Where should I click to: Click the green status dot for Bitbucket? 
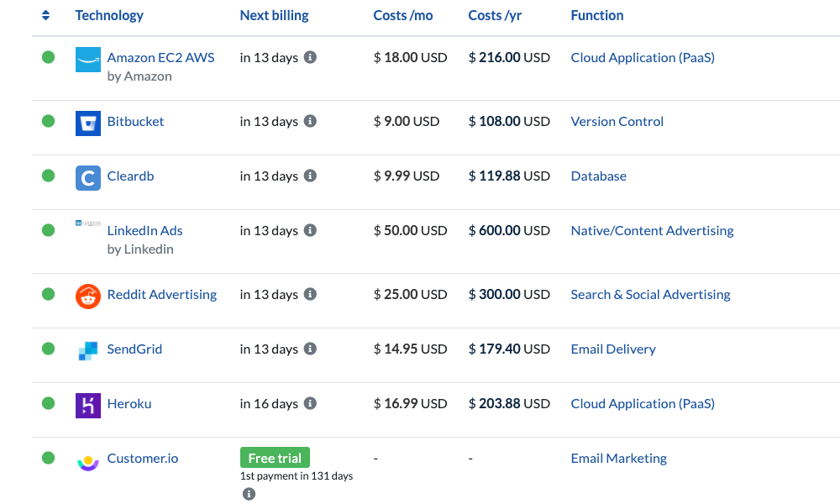click(x=48, y=121)
